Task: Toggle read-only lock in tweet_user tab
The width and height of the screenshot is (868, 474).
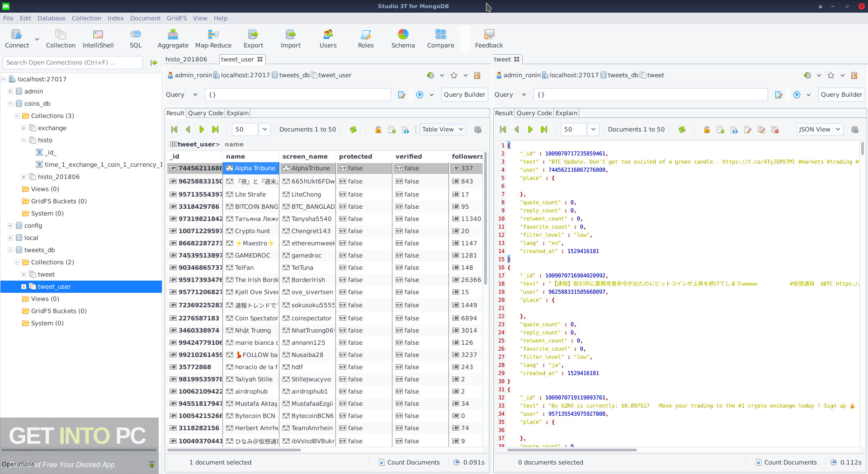Action: click(378, 130)
